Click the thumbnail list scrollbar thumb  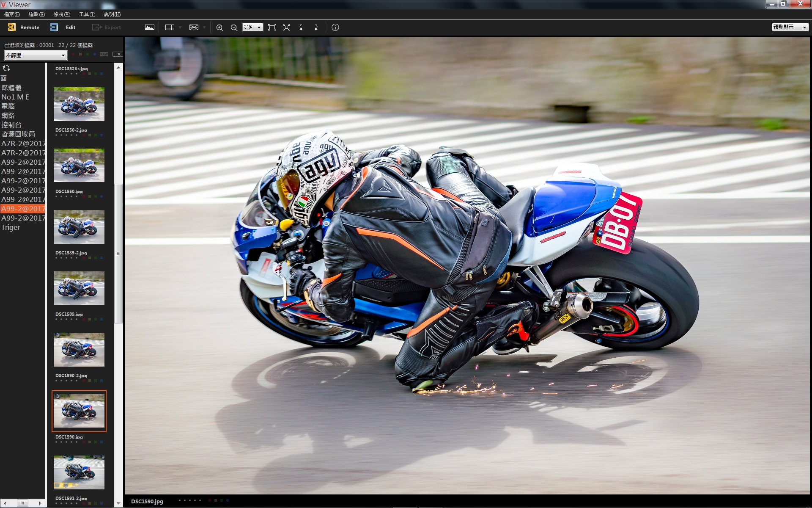(118, 254)
